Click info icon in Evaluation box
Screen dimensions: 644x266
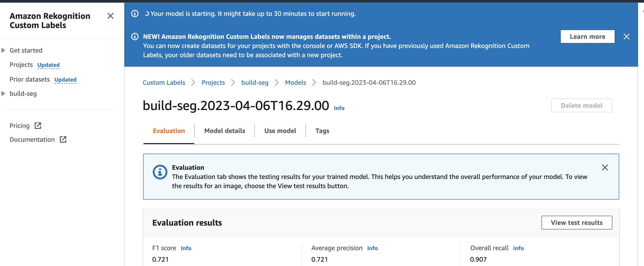point(160,172)
